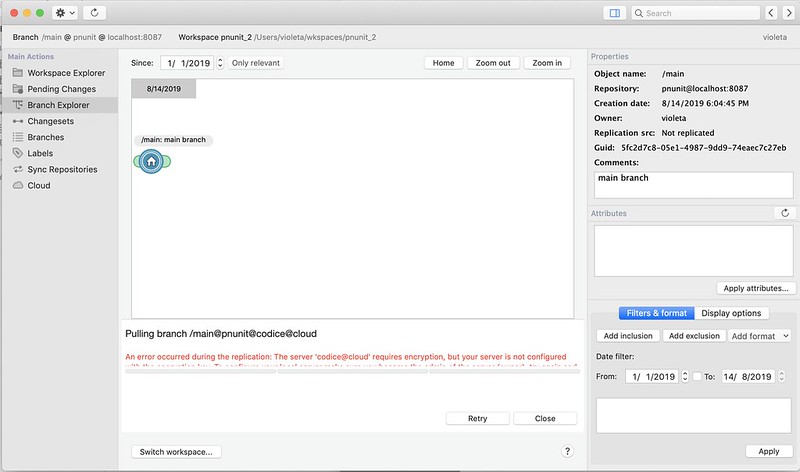Click the To date filter field
The image size is (800, 472).
(748, 377)
